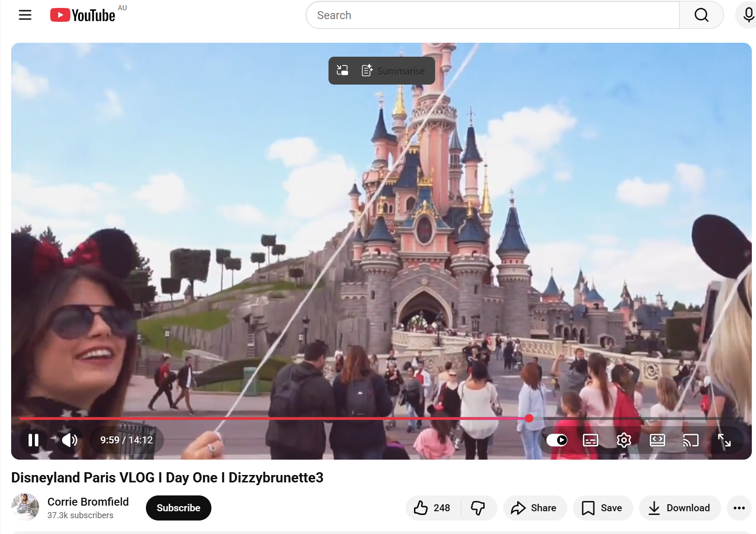Switch to theatre mode

click(x=657, y=440)
